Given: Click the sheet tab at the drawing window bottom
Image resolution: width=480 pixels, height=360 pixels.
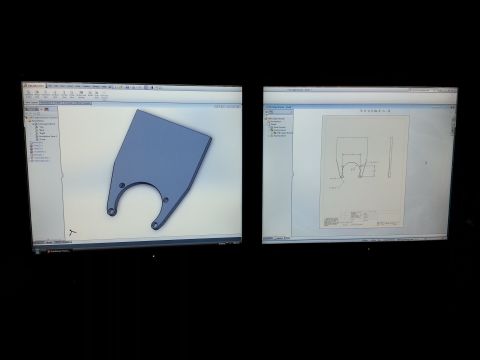Looking at the screenshot, I should [x=282, y=238].
